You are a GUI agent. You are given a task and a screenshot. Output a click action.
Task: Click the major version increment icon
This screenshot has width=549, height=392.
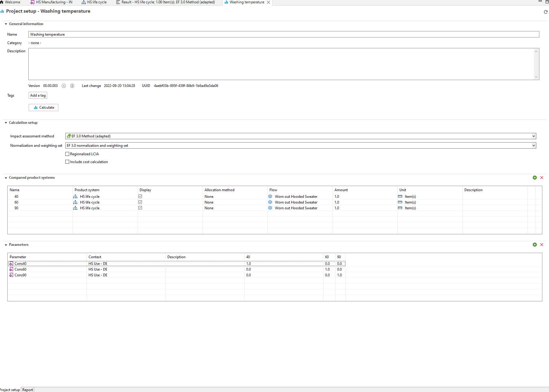tap(72, 86)
